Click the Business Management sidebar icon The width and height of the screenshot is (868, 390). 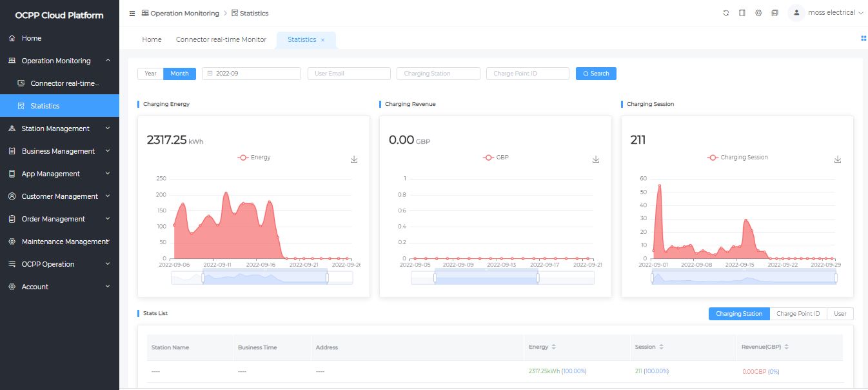pyautogui.click(x=12, y=151)
